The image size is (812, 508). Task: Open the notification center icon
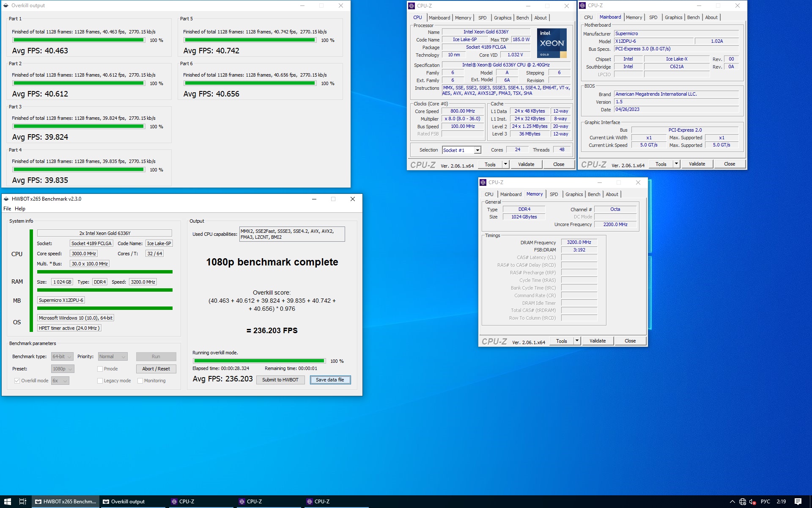coord(798,502)
